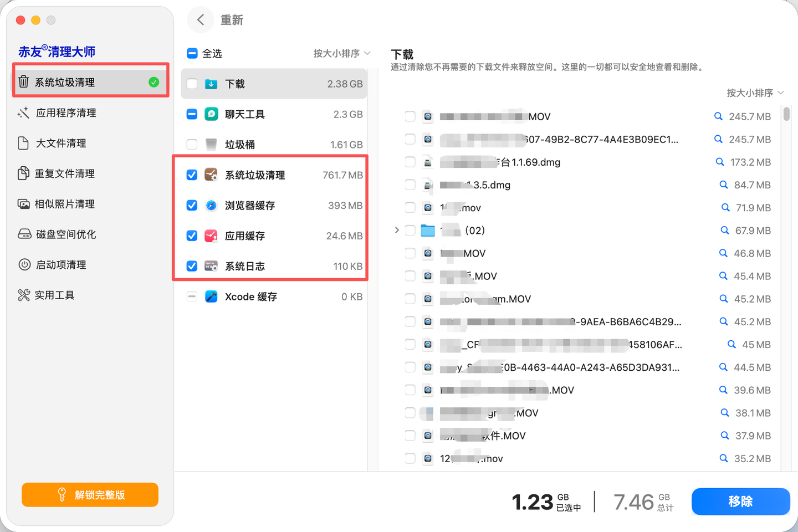The height and width of the screenshot is (532, 798).
Task: Select checkbox for 3.5.dmg file
Action: pyautogui.click(x=410, y=185)
